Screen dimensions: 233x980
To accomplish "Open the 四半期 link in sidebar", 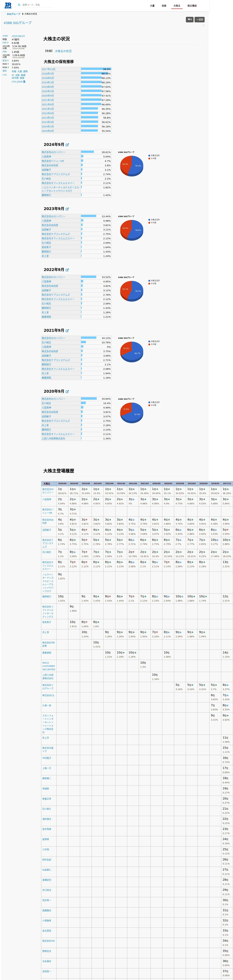I will point(15,78).
